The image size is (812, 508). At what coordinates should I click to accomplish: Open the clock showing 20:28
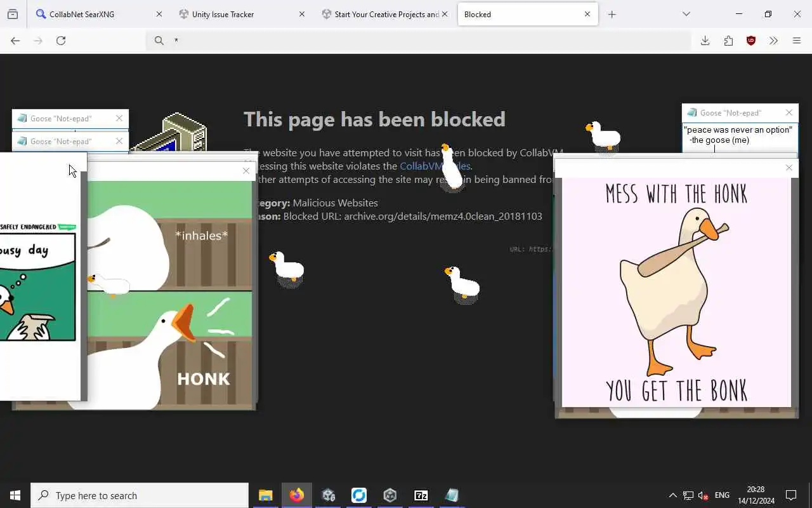pyautogui.click(x=756, y=495)
